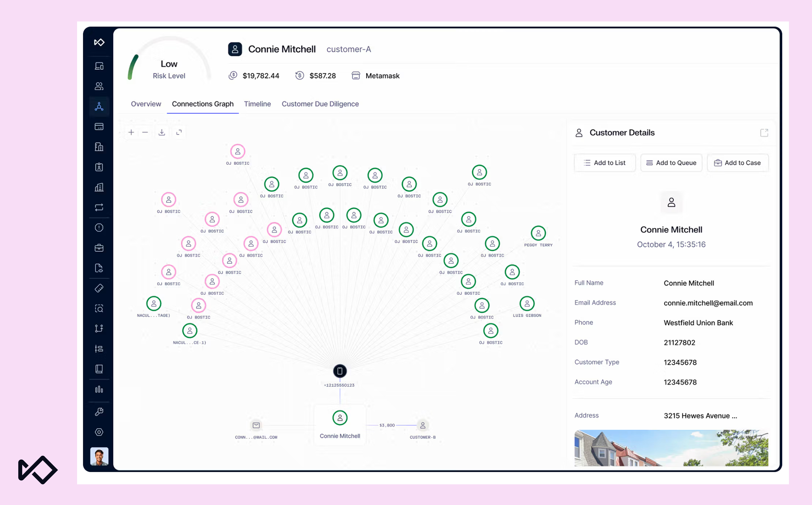Image resolution: width=812 pixels, height=505 pixels.
Task: Click the NACUL...CE-1) node
Action: [x=189, y=331]
